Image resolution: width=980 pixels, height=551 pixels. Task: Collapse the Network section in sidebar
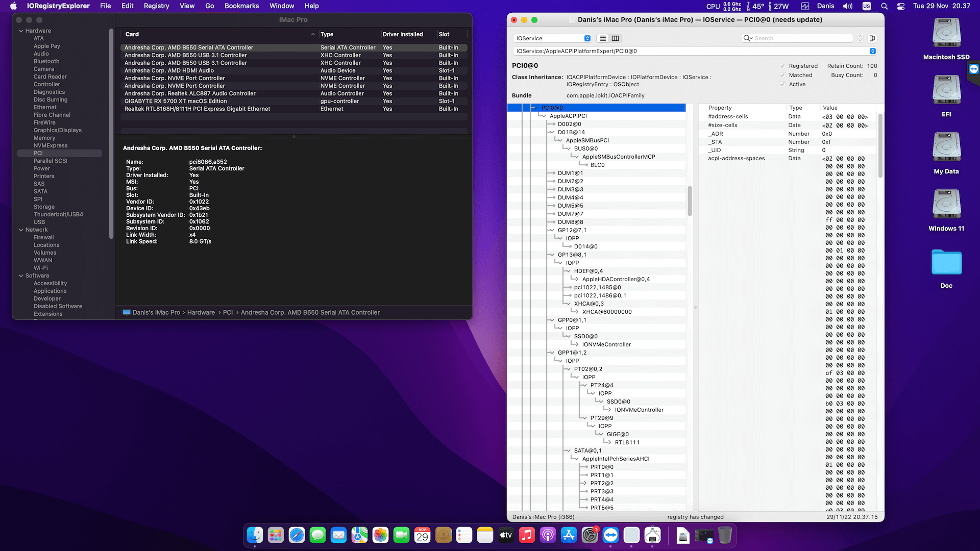[21, 230]
